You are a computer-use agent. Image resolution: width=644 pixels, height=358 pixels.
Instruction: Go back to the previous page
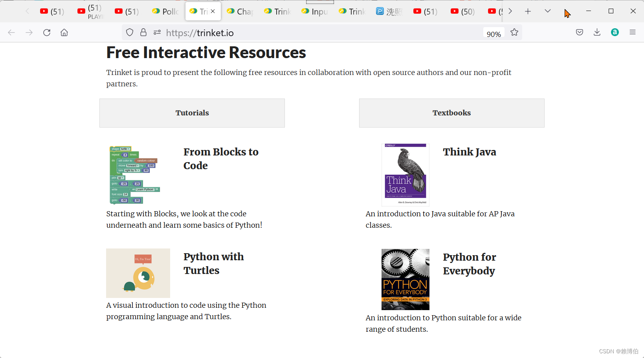click(x=11, y=33)
